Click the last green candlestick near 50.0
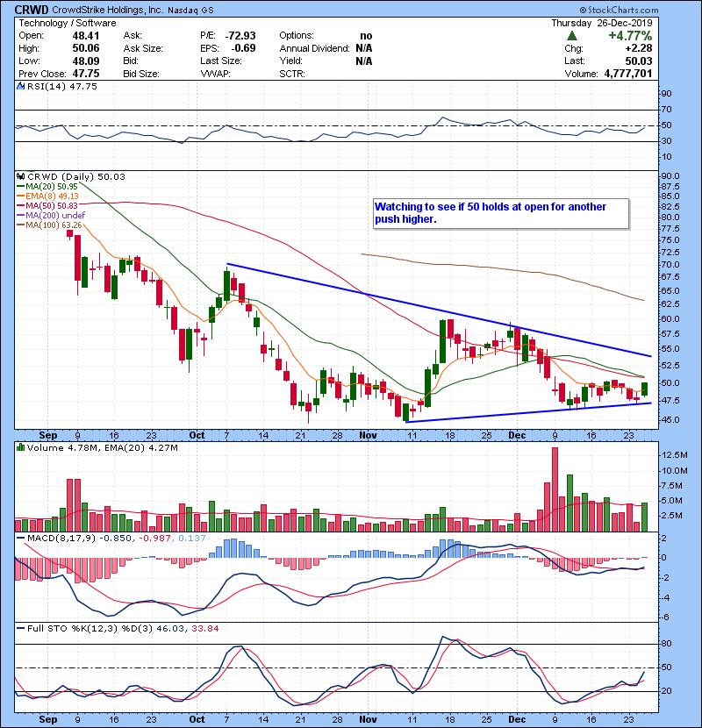 tap(644, 389)
